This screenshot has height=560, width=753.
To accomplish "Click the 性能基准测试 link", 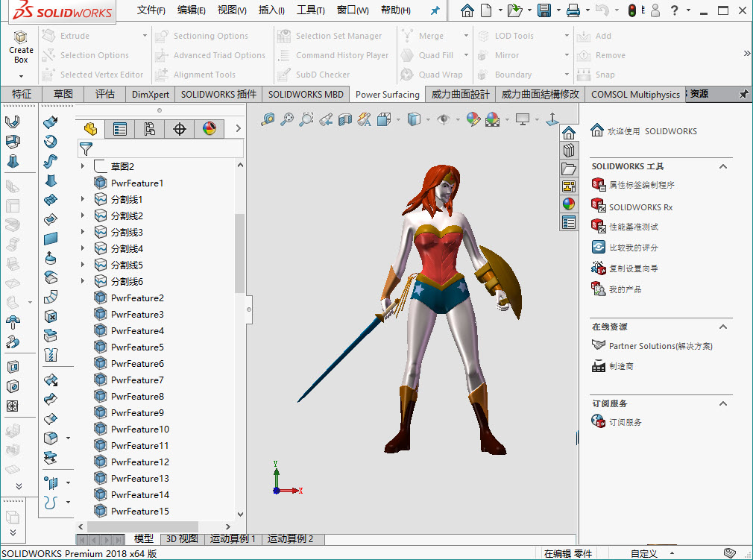I will pyautogui.click(x=634, y=227).
